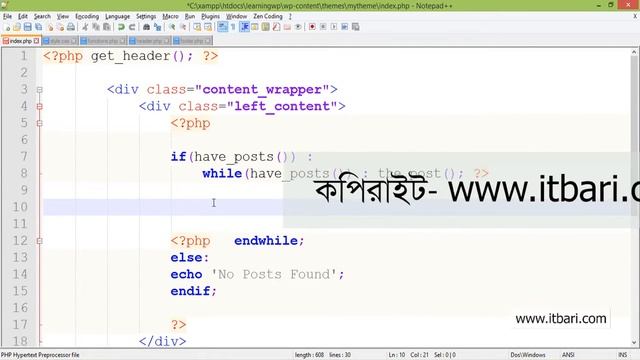Viewport: 640px width, 360px height.
Task: Click the Print toolbar icon
Action: pos(71,27)
